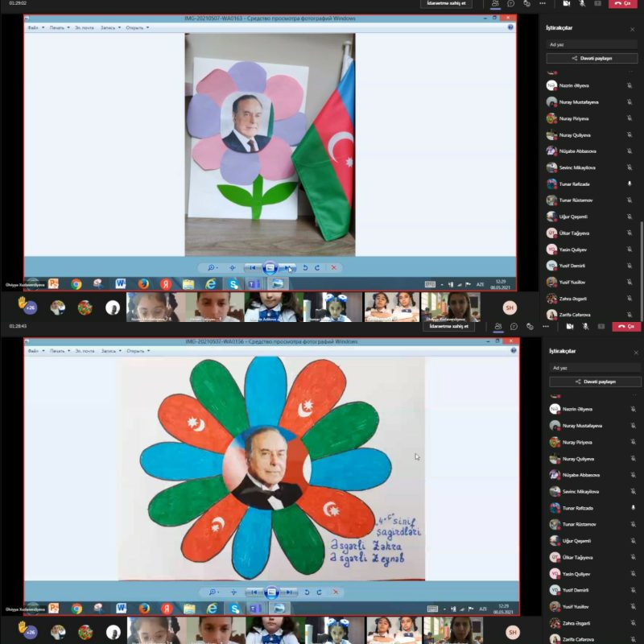Click Dəvəti paylaşın button under 01:29:02 toolbar
The width and height of the screenshot is (644, 644).
point(592,58)
